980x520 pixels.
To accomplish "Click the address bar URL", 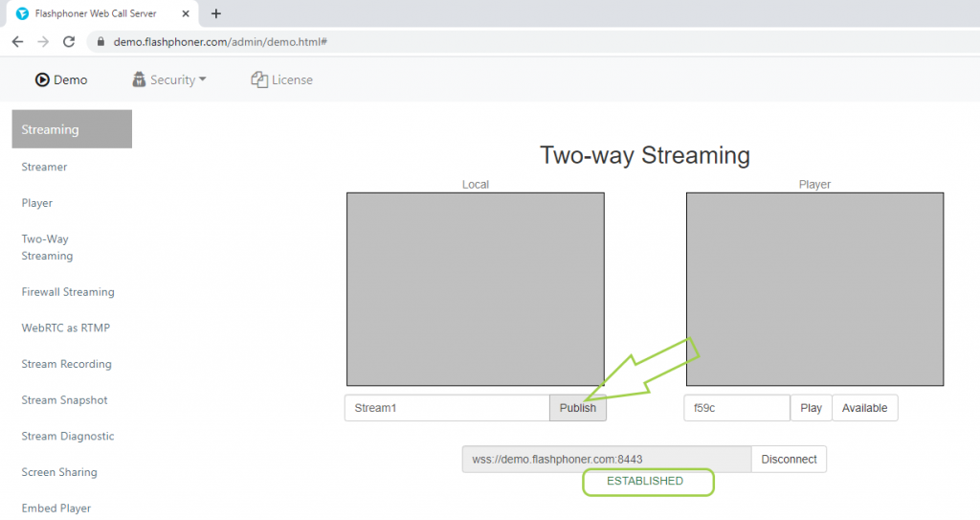I will [x=220, y=42].
